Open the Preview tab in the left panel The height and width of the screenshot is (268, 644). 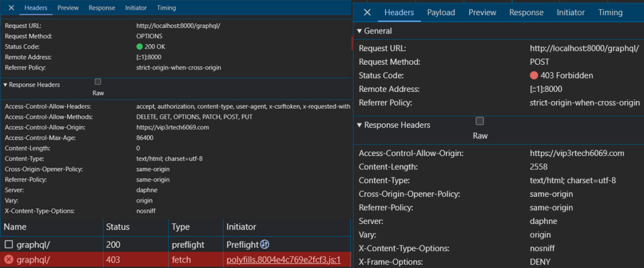tap(68, 8)
